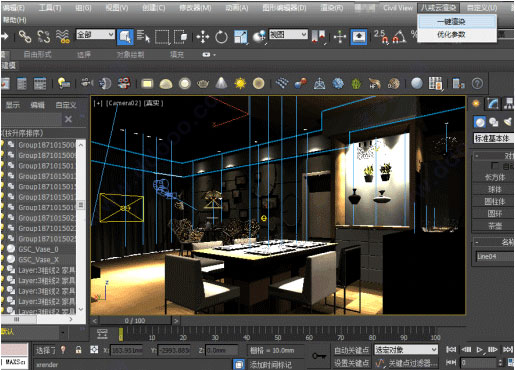Screen dimensions: 515x370
Task: Click the Select and Manipulate crosshair icon
Action: pos(340,37)
